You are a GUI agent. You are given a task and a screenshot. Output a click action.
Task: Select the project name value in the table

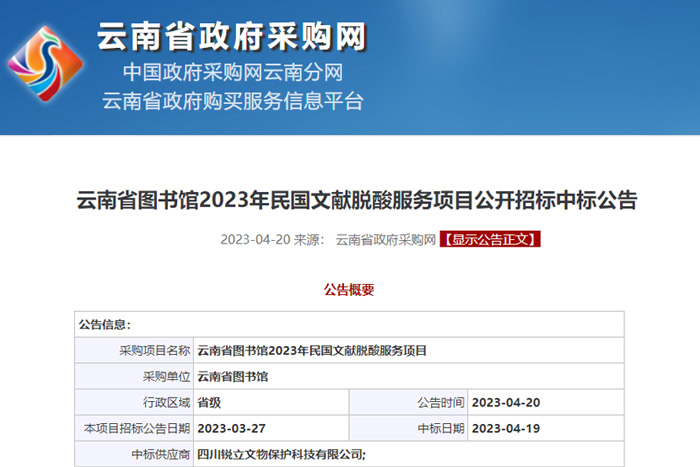[x=312, y=350]
